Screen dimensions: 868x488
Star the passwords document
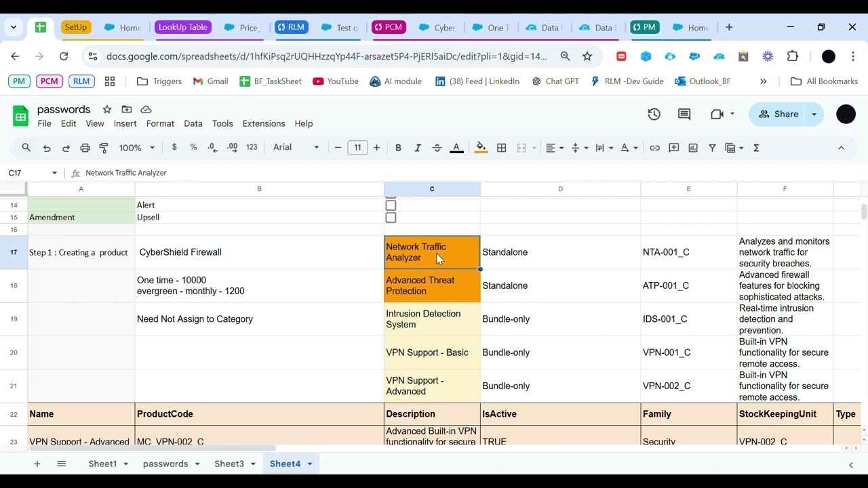coord(106,109)
